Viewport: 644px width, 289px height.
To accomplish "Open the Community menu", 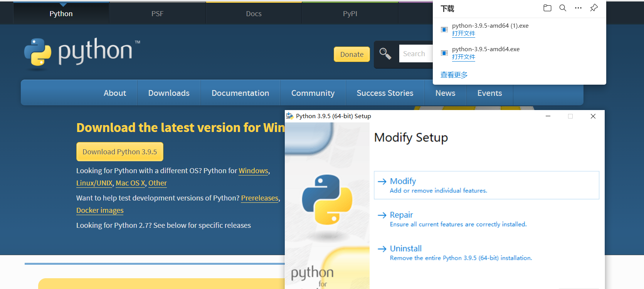I will [x=313, y=93].
